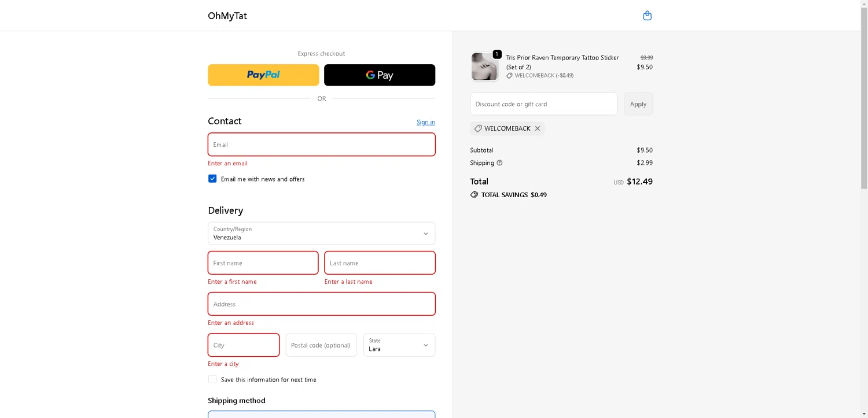Click the Express checkout label
The height and width of the screenshot is (418, 868).
point(321,53)
